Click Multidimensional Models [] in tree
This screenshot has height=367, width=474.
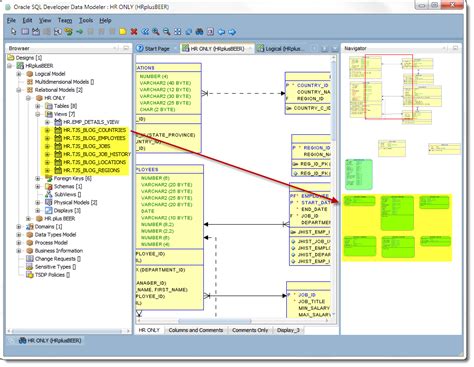click(64, 82)
